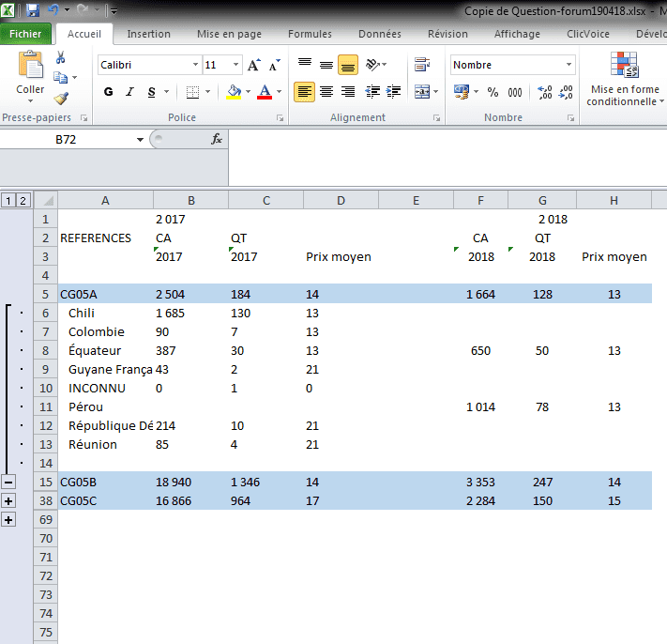Click the yellow fill color bucket

235,92
